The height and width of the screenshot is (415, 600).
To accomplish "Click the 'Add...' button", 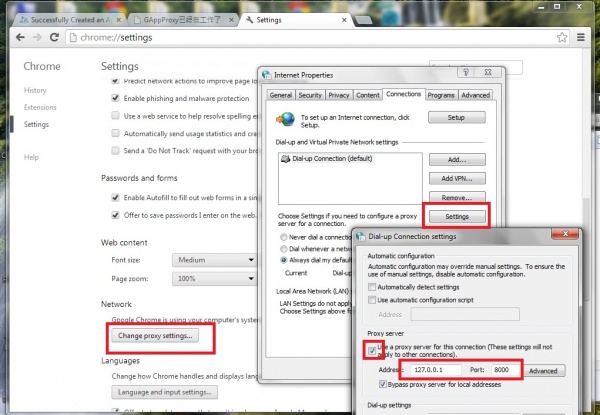I will pos(457,159).
